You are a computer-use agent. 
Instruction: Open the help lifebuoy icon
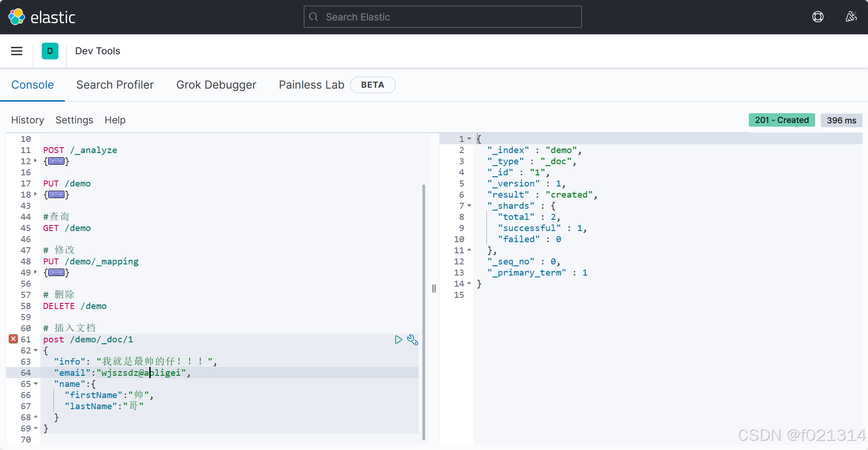[x=818, y=17]
